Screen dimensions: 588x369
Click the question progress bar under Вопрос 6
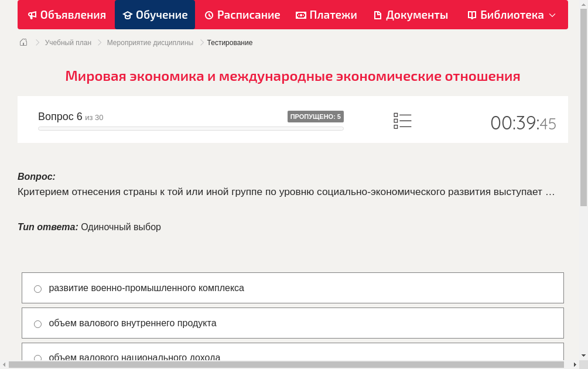[x=190, y=128]
